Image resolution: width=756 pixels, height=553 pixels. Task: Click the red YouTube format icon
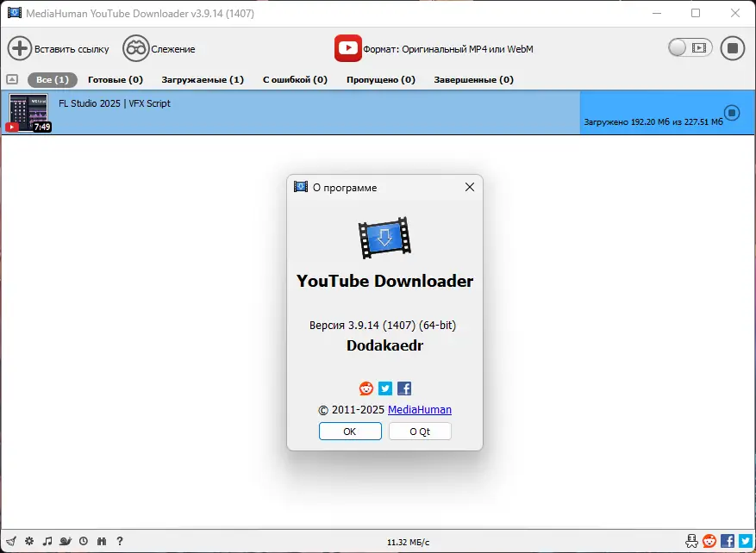point(348,48)
